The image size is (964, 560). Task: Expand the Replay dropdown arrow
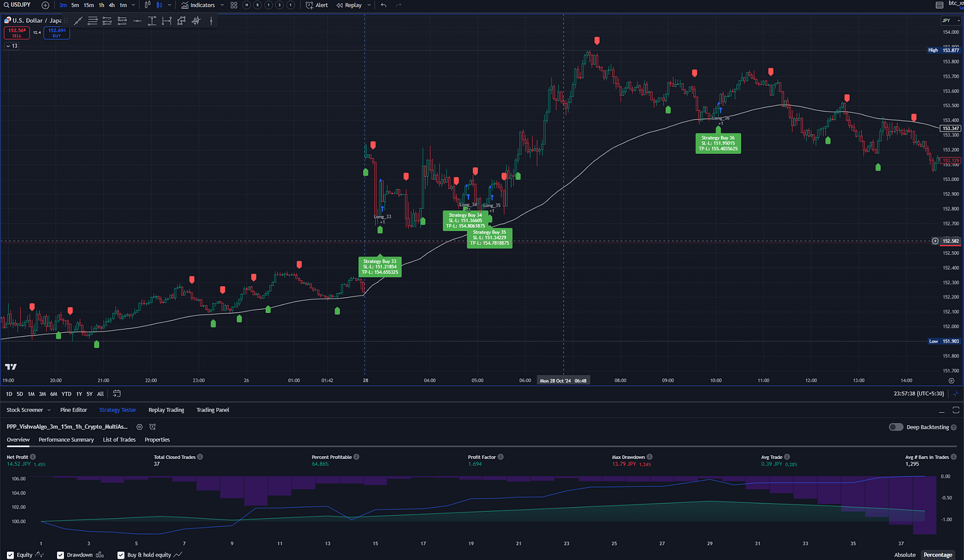(369, 5)
